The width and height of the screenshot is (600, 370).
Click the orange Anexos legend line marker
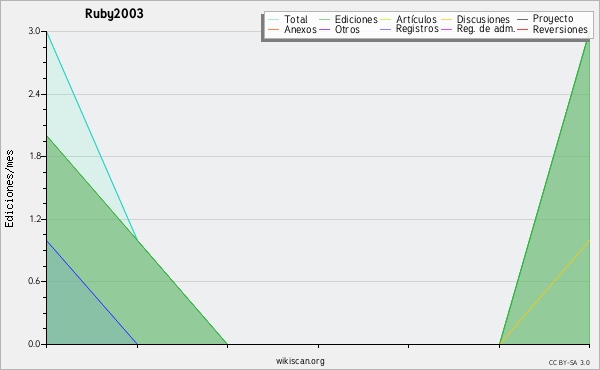(274, 29)
